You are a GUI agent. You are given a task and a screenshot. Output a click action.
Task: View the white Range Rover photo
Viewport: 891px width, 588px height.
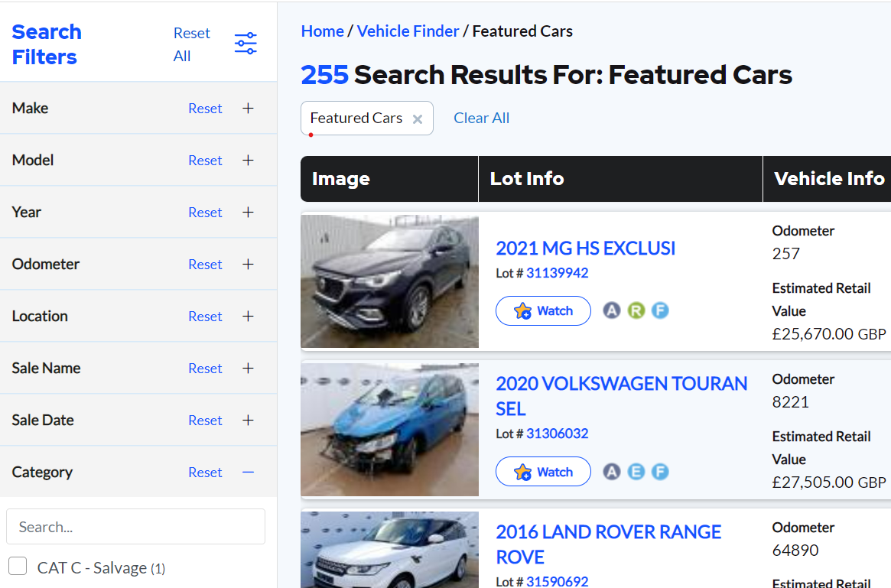pos(390,549)
